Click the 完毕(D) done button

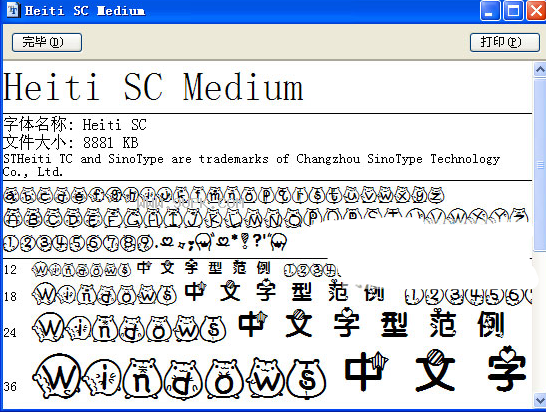pos(47,42)
